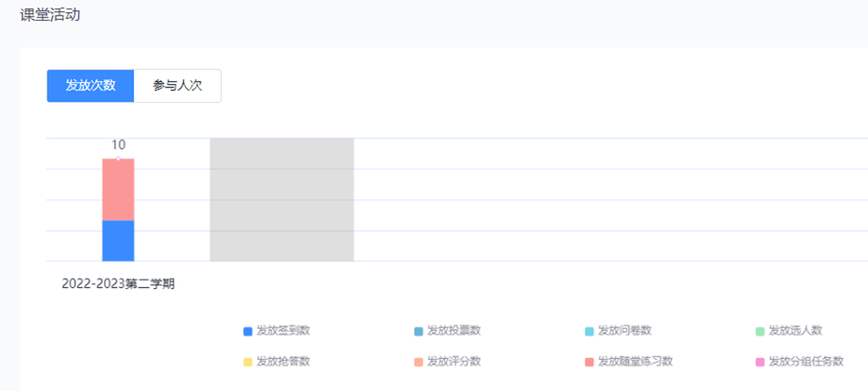Screen dimensions: 868x391
Task: Click the swatch icon beside 发放投票数
Action: 418,331
